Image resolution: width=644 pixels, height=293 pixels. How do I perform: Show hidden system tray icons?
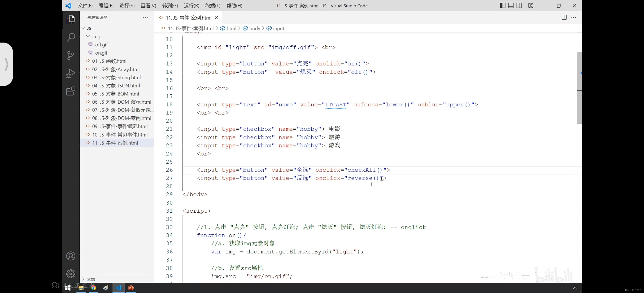click(575, 288)
